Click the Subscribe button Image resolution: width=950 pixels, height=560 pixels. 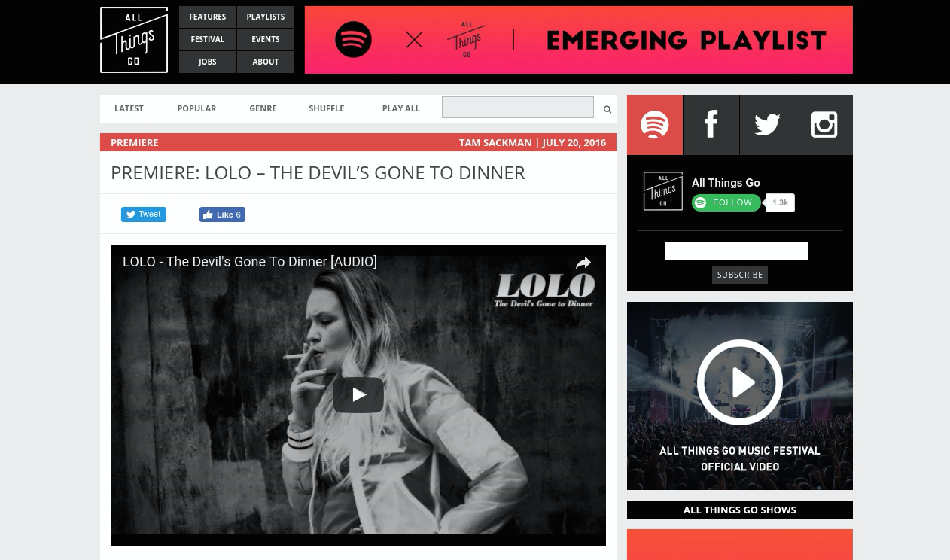[740, 275]
